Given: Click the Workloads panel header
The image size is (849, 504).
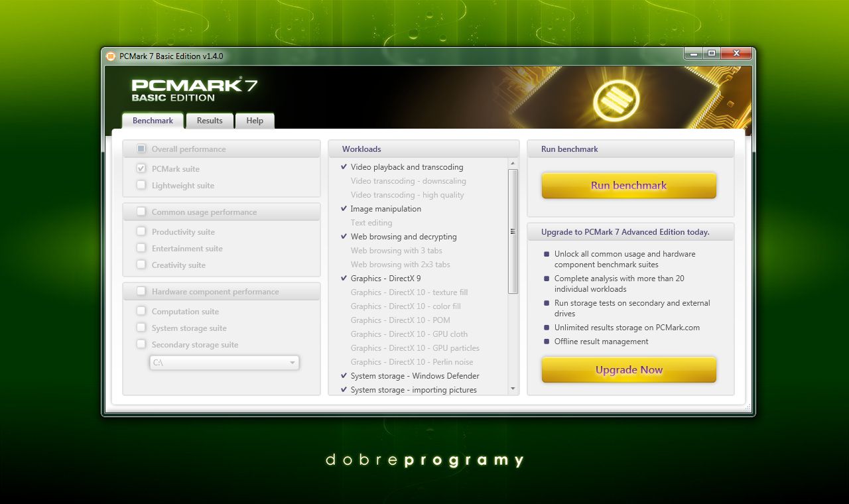Looking at the screenshot, I should (x=424, y=149).
